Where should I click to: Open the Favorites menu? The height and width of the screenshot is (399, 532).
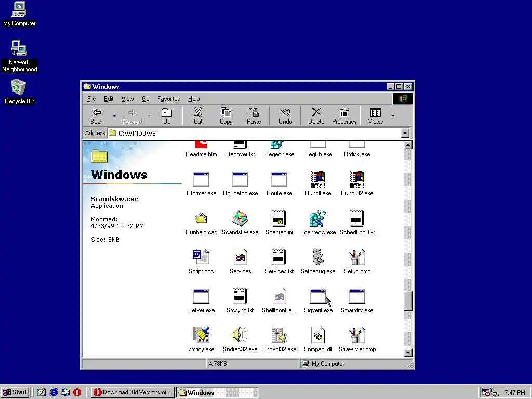click(169, 99)
